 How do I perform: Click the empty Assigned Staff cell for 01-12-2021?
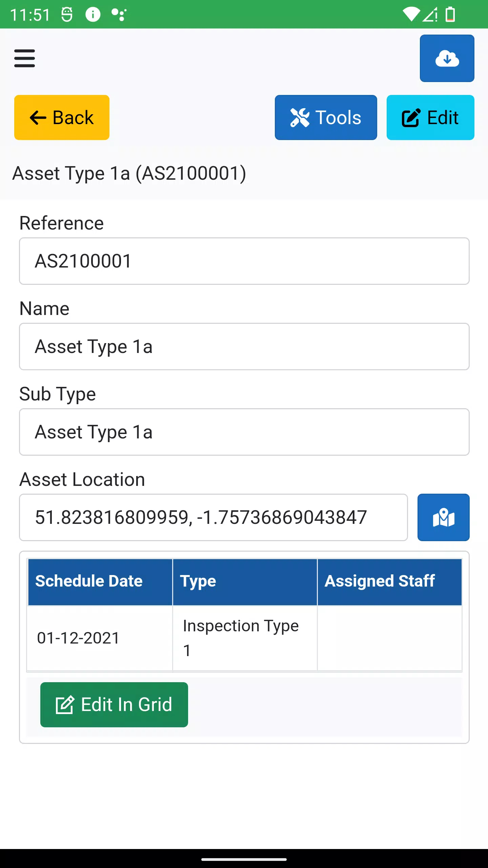[390, 638]
